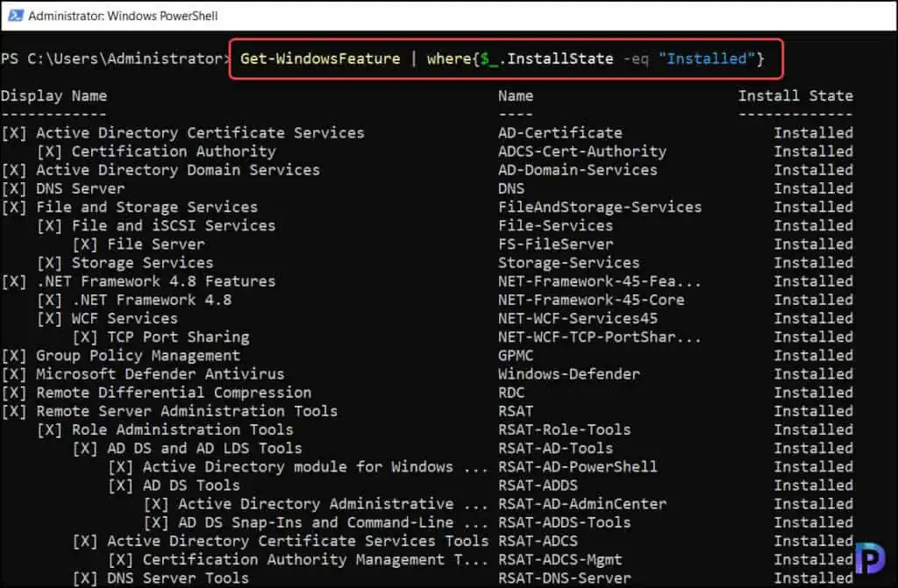Click the RSAT-ADCS-Mgmt name value

560,560
